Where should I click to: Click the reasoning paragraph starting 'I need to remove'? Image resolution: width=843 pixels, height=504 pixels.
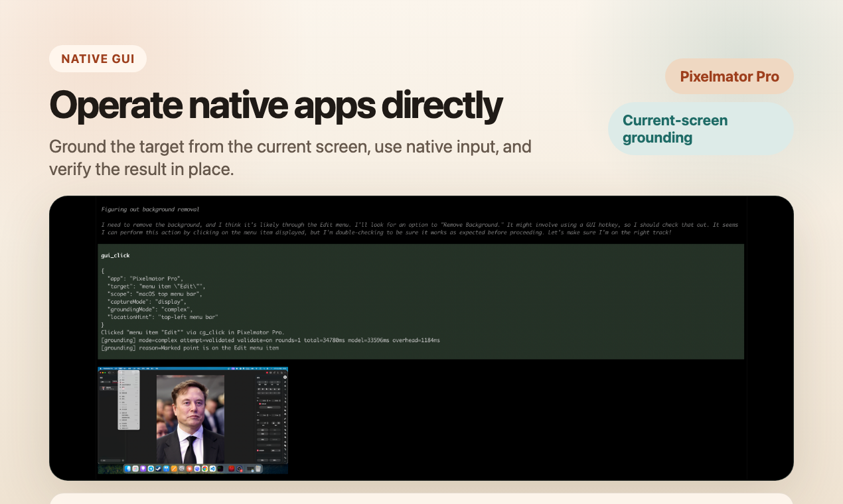[x=420, y=228]
